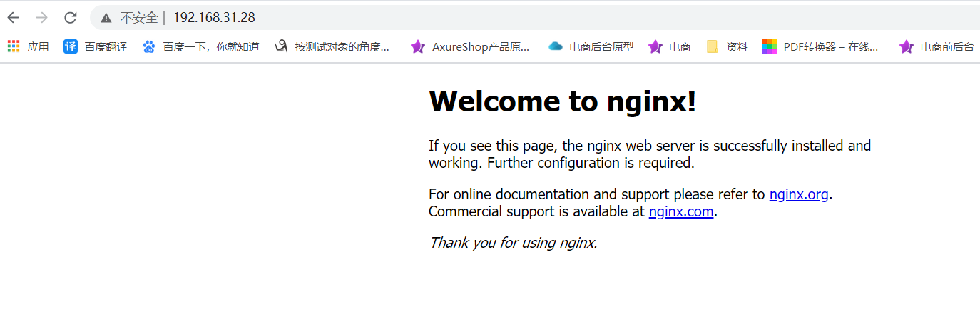Click the Thank you for using nginx. text
This screenshot has width=980, height=335.
[x=513, y=243]
